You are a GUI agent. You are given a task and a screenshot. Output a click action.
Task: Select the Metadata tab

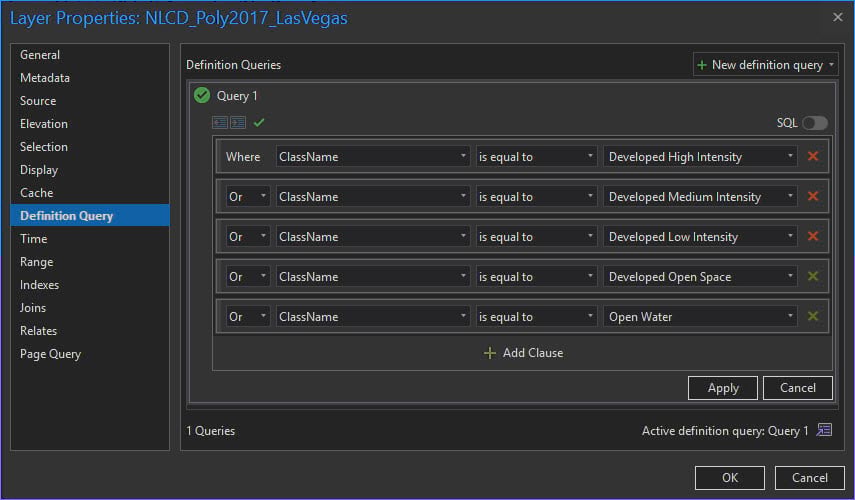[x=45, y=78]
